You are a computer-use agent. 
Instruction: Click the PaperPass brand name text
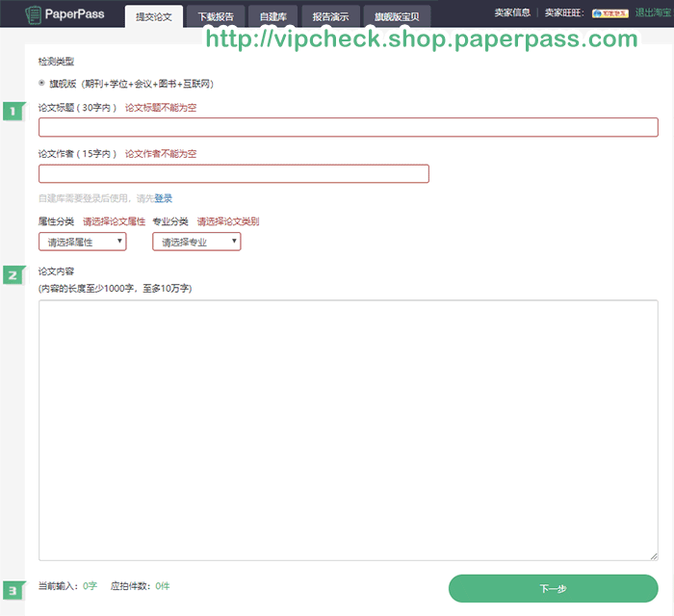click(x=75, y=14)
